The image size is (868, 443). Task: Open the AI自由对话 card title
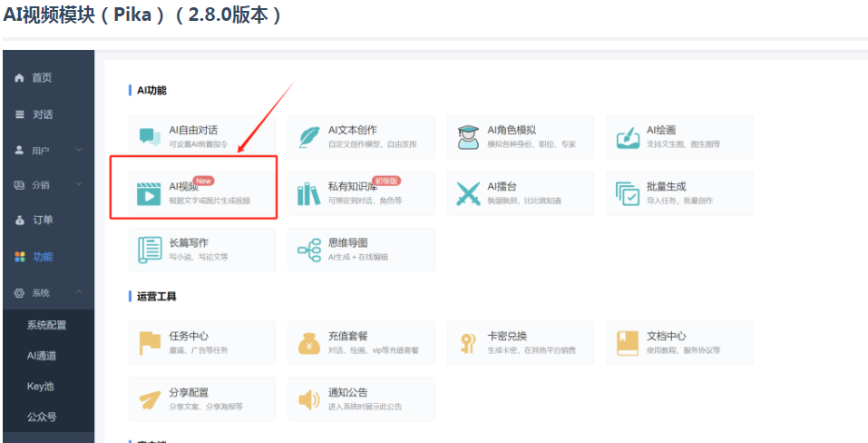(193, 130)
